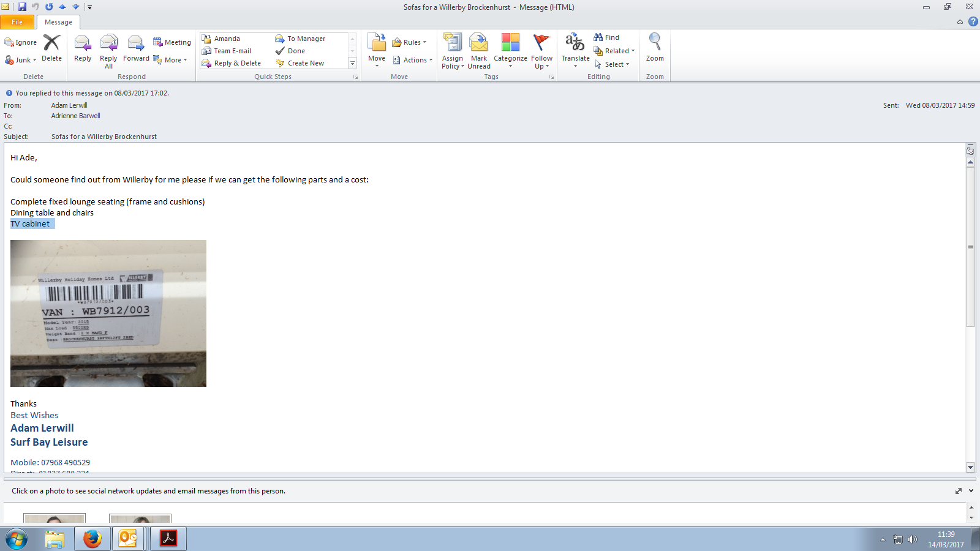Run the To Manager quick step
980x551 pixels.
coord(300,39)
